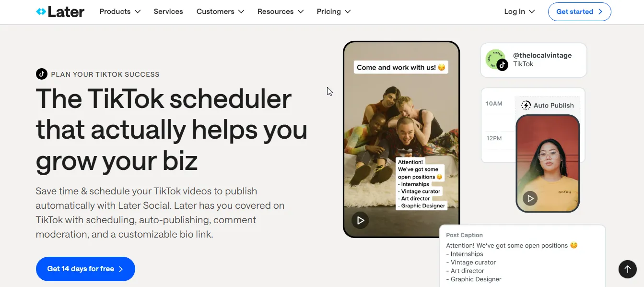The image size is (644, 287).
Task: Click the Get started button
Action: pos(579,12)
